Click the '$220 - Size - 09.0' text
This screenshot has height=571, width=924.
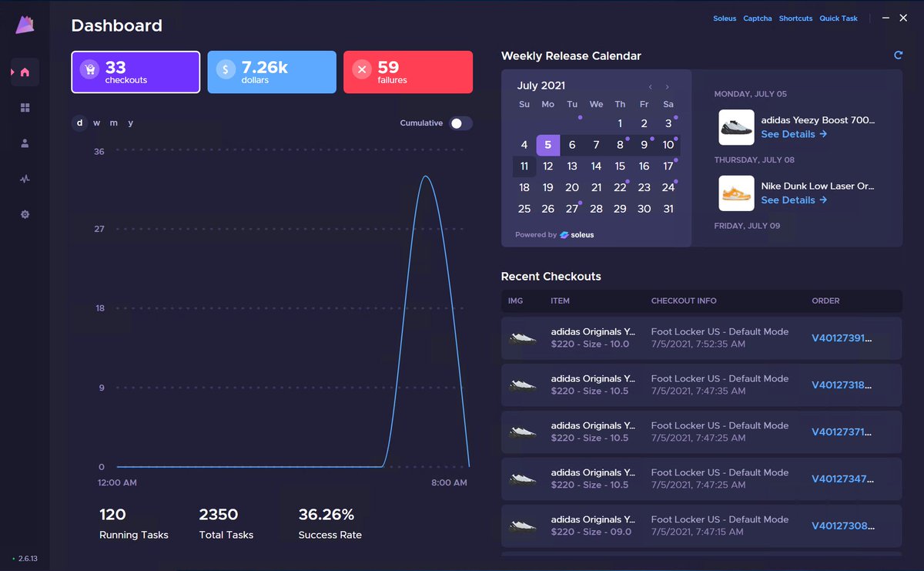591,532
